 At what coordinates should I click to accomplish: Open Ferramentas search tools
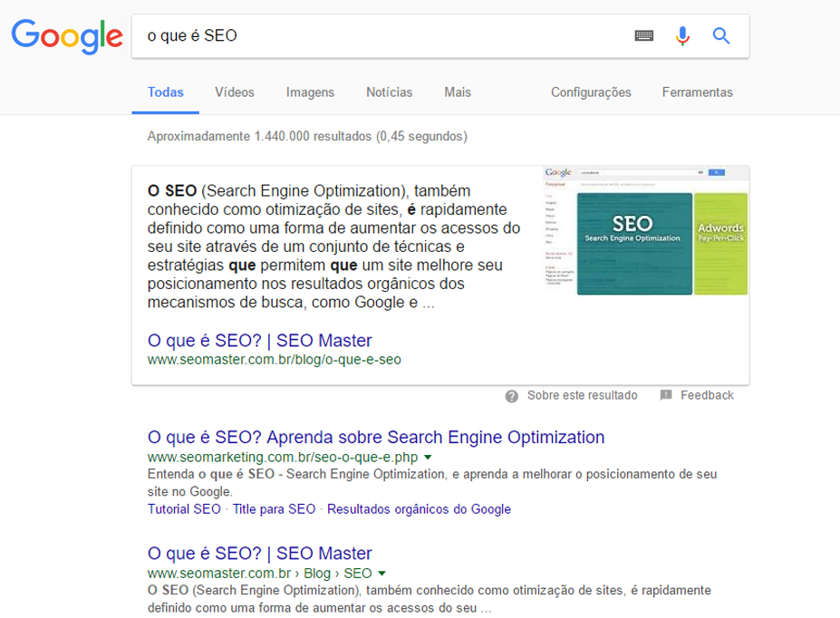pyautogui.click(x=697, y=92)
